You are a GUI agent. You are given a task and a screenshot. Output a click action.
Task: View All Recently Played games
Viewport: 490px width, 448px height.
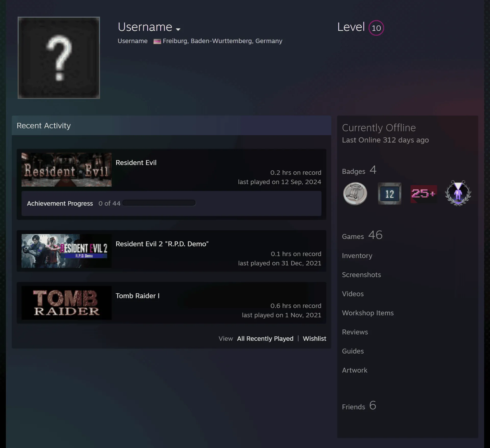(265, 338)
